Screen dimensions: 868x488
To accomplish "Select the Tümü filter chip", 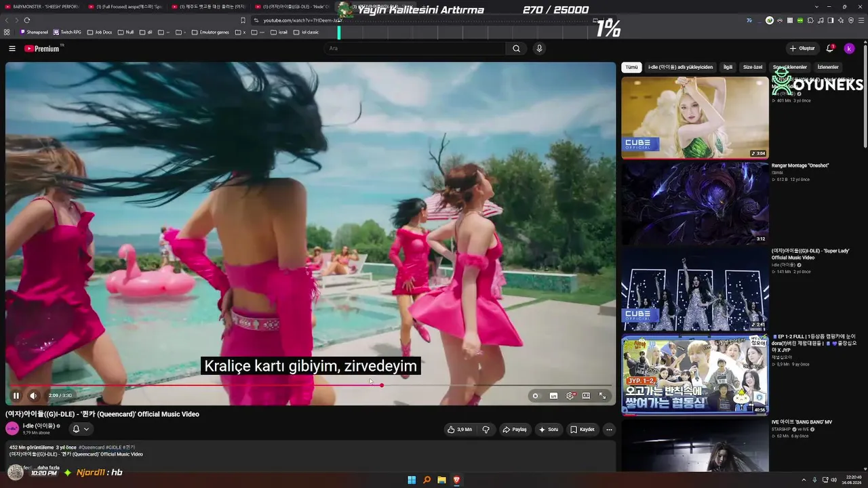I will click(631, 67).
